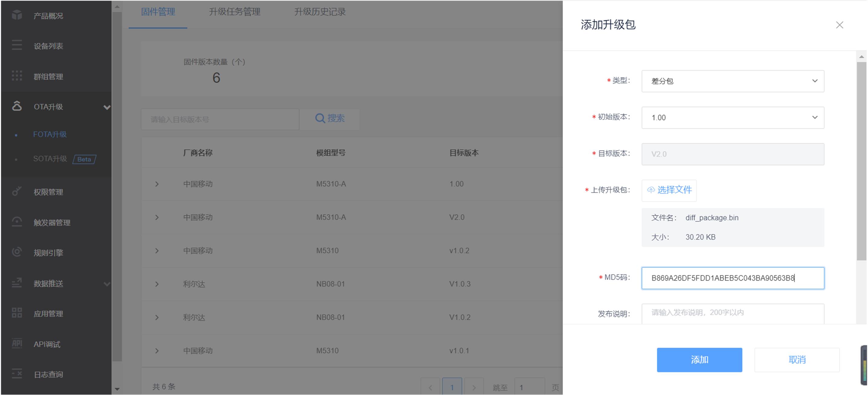Click the 群组管理 grid icon
Image resolution: width=868 pixels, height=395 pixels.
pyautogui.click(x=17, y=76)
